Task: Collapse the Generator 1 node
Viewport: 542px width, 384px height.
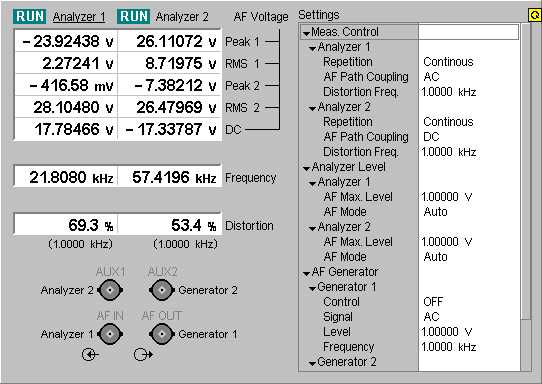Action: (x=312, y=289)
